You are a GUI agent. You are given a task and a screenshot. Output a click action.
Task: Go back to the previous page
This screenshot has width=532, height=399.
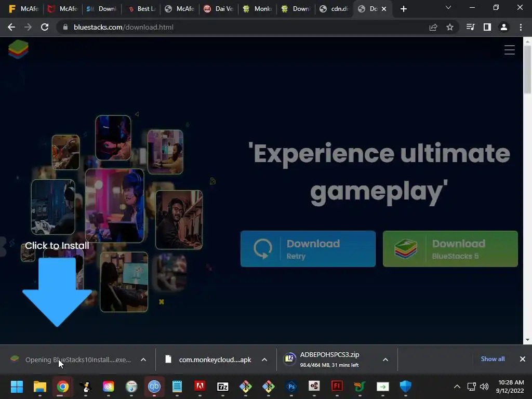[11, 27]
